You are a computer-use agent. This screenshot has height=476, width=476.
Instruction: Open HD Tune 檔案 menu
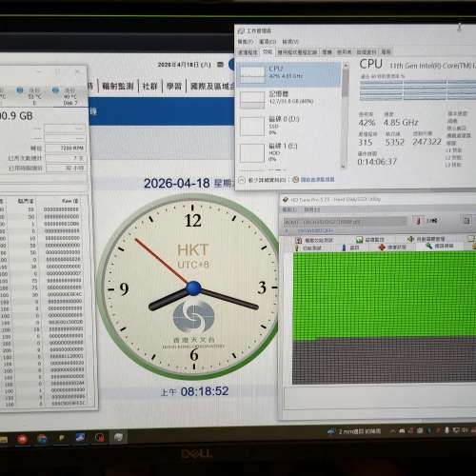point(288,209)
